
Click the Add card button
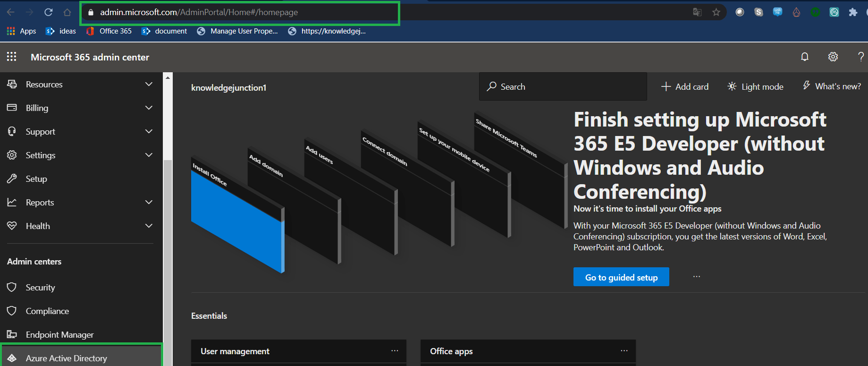(x=685, y=86)
